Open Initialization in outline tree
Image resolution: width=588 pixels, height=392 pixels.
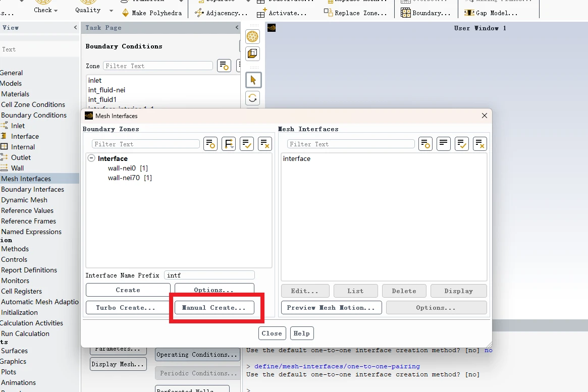(19, 312)
